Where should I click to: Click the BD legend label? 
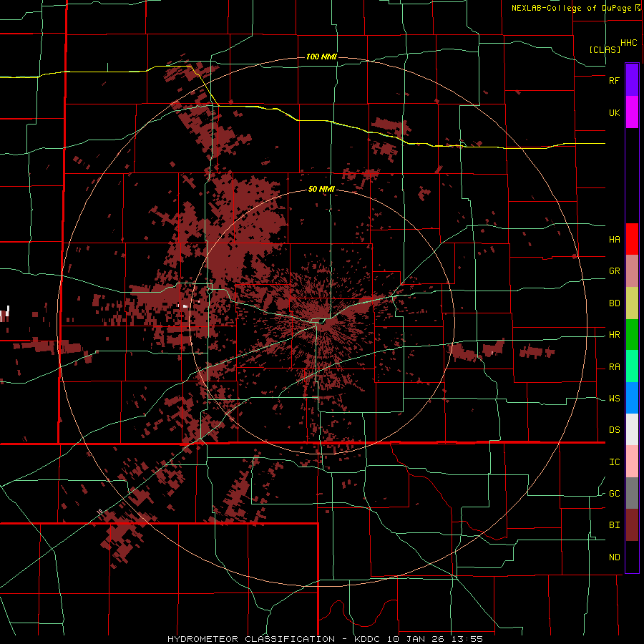tap(614, 303)
